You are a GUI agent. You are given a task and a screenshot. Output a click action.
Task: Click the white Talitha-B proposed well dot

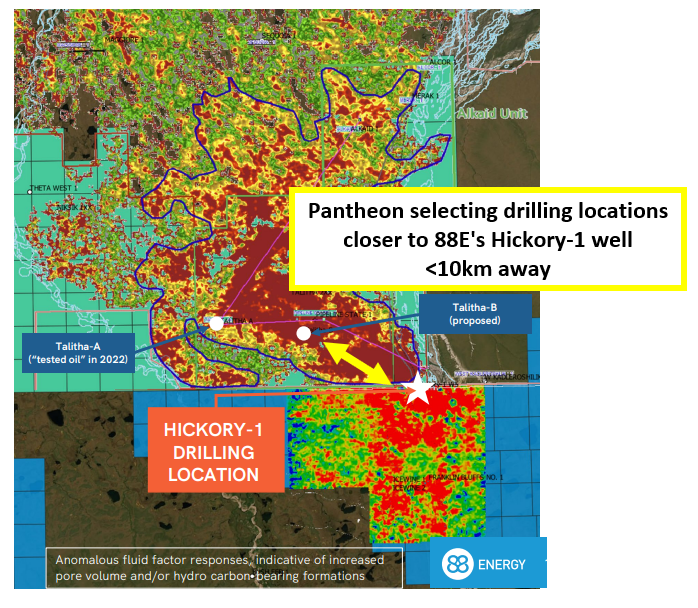point(304,333)
